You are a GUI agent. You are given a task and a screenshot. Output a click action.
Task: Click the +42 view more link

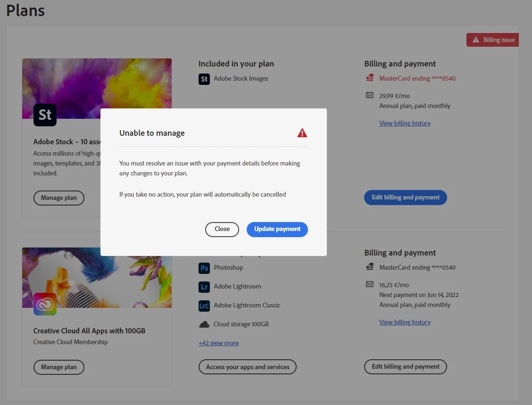click(x=218, y=343)
